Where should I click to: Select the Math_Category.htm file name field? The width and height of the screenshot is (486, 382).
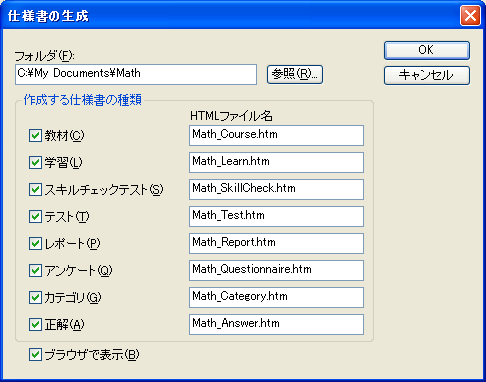(x=276, y=297)
